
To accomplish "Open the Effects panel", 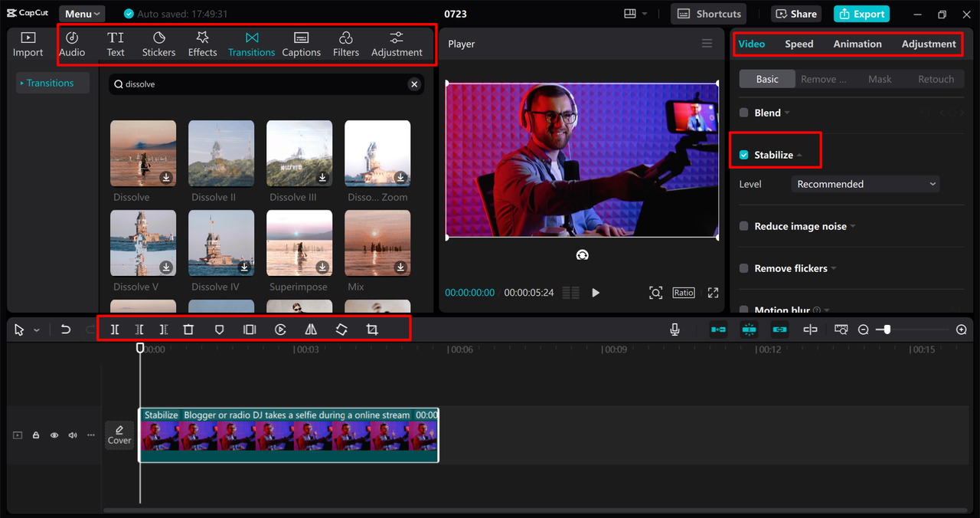I will tap(203, 44).
